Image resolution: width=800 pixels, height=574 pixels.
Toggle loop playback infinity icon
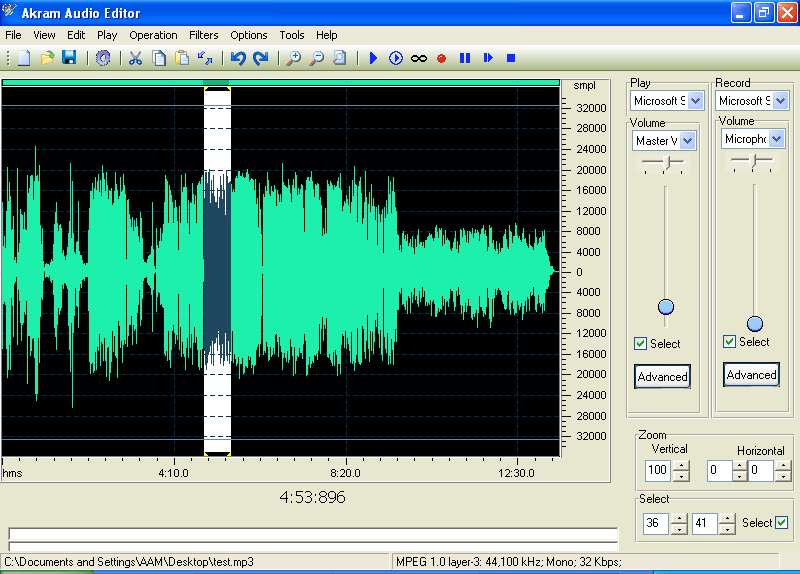click(418, 58)
